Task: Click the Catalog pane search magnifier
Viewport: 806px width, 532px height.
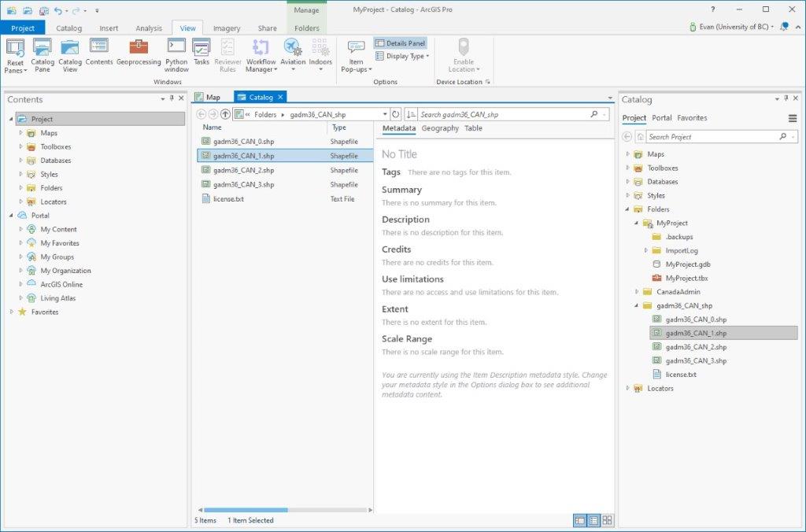Action: coord(782,137)
